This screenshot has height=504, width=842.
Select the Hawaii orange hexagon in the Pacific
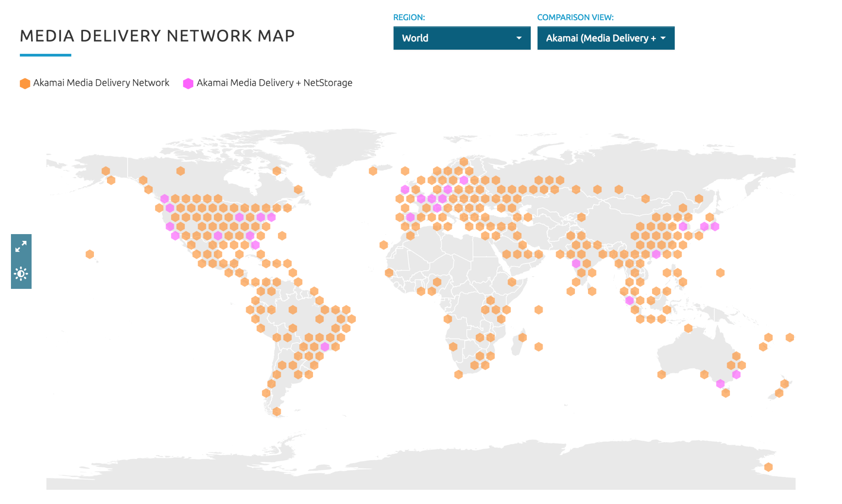tap(90, 254)
